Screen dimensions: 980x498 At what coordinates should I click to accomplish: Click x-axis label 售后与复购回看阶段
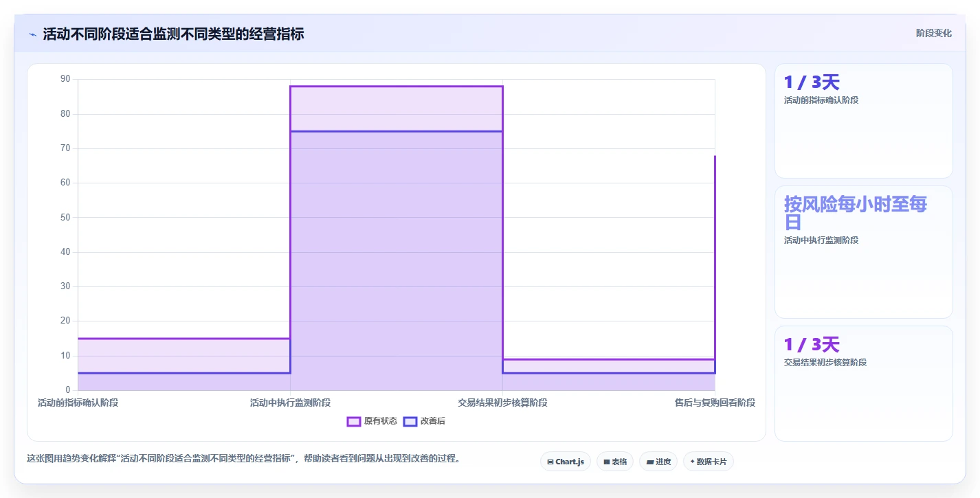pos(715,403)
